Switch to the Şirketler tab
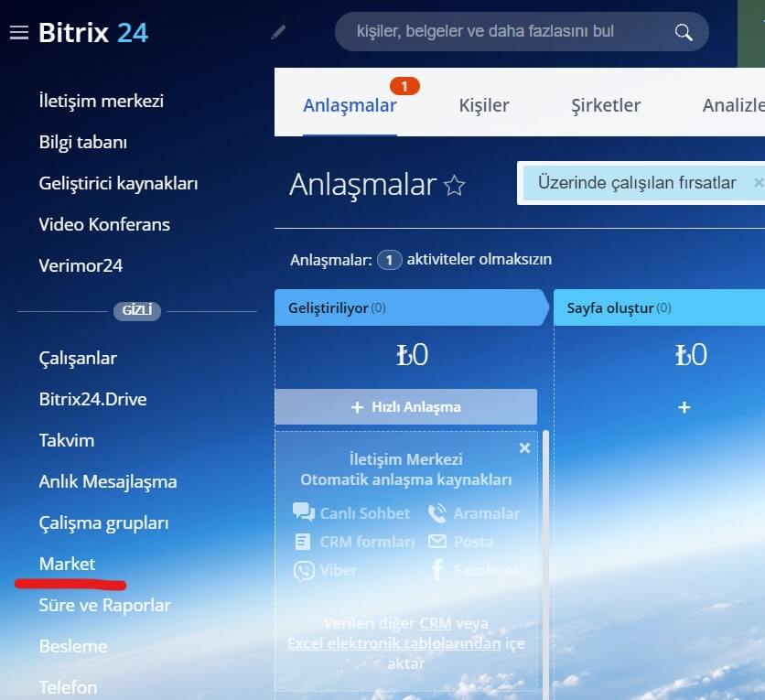Screen dimensions: 765x700 click(x=606, y=105)
